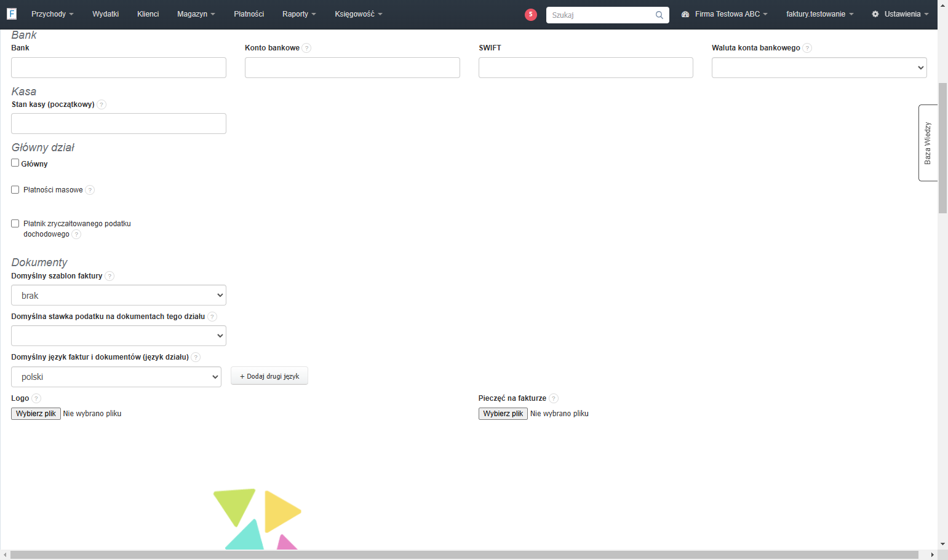Tick the Główny checkbox
This screenshot has width=948, height=560.
[15, 163]
